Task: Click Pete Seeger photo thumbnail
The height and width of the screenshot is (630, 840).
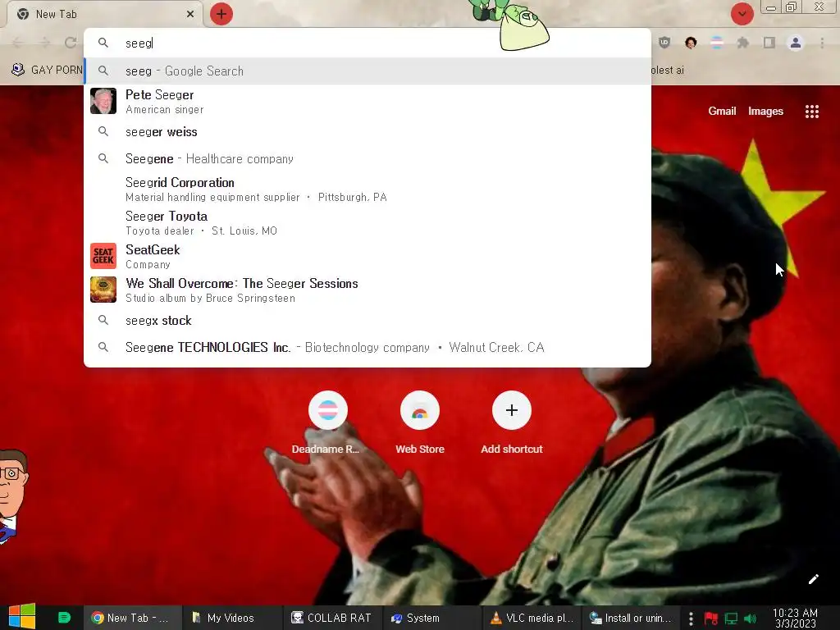Action: pyautogui.click(x=103, y=101)
